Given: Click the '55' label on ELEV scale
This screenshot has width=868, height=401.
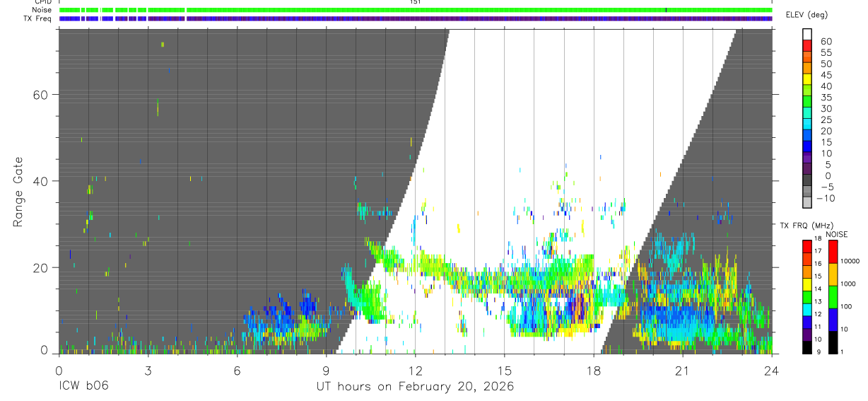Looking at the screenshot, I should pyautogui.click(x=825, y=52).
